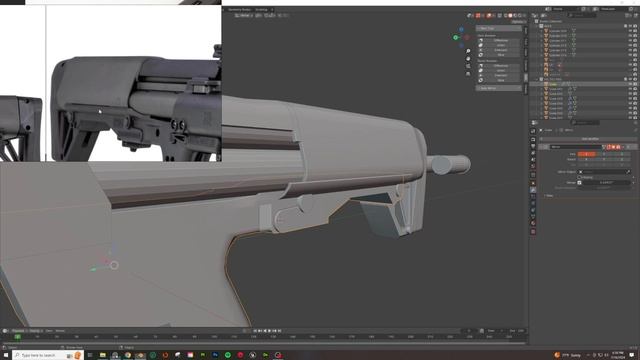Click Brush Boolean Intersect button

[x=501, y=75]
